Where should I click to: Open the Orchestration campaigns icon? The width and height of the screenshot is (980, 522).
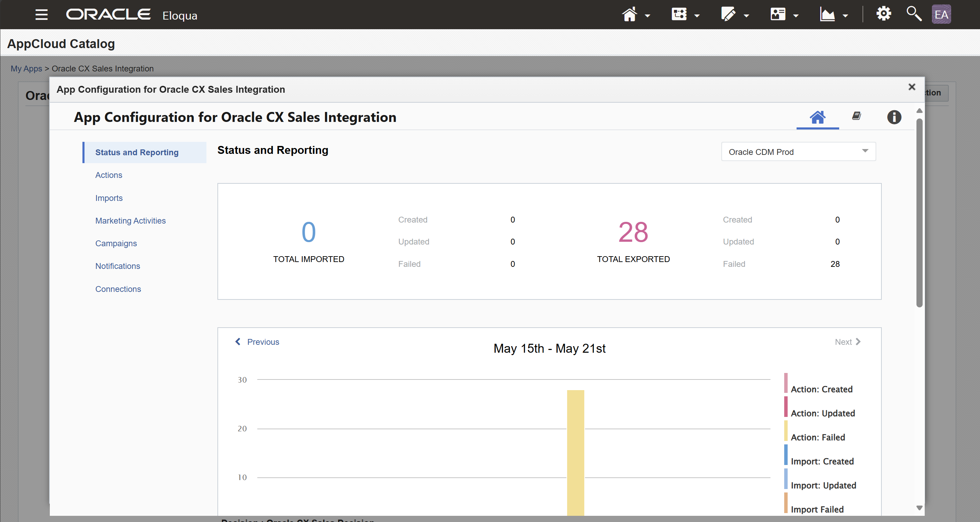679,14
